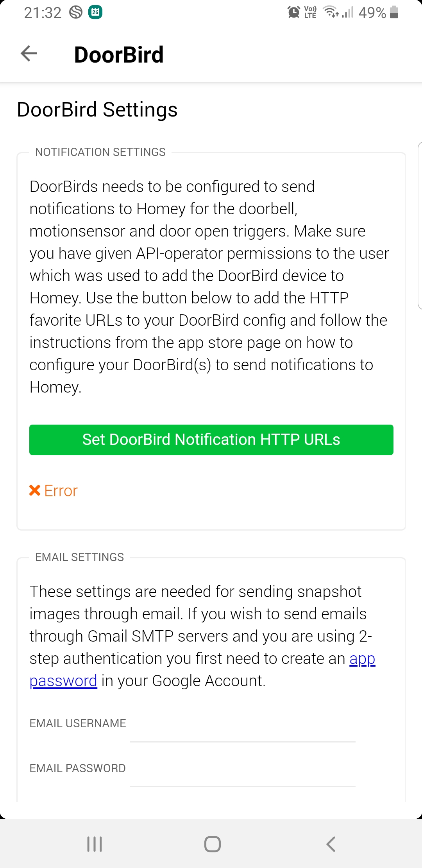
Task: Tap the alarm clock status icon
Action: pyautogui.click(x=293, y=12)
